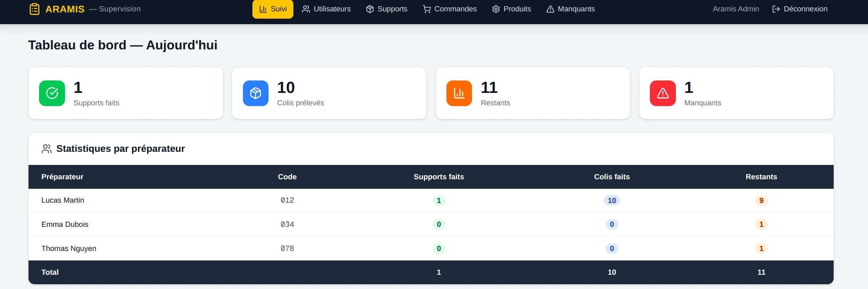Click Lucas Martin's Restants badge 9
Viewport: 868px width, 289px height.
[x=761, y=200]
